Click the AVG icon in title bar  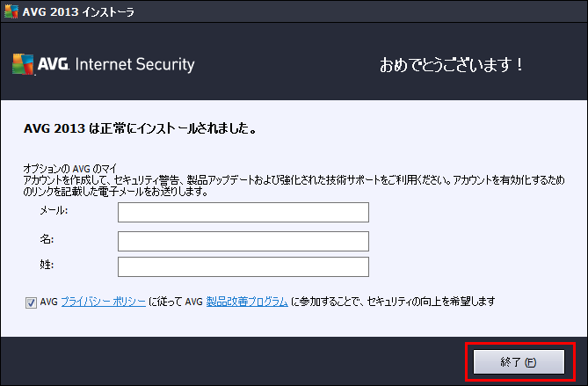click(x=11, y=11)
